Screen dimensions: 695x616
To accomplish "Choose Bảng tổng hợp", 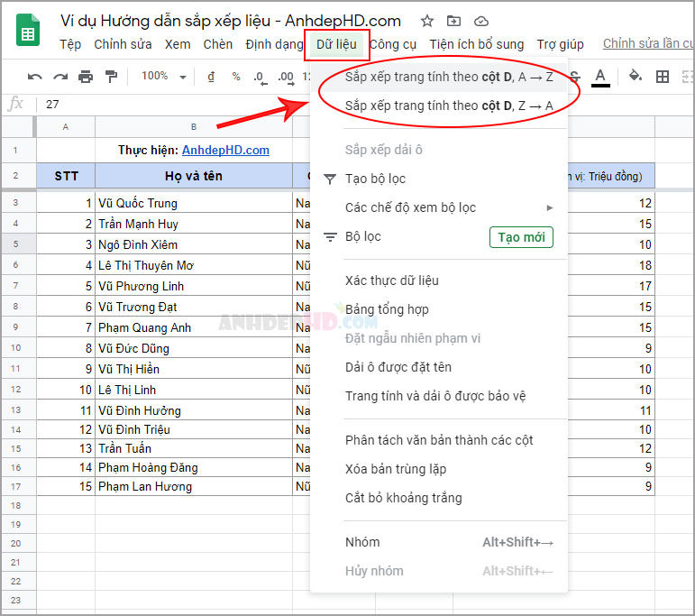I will [x=439, y=309].
